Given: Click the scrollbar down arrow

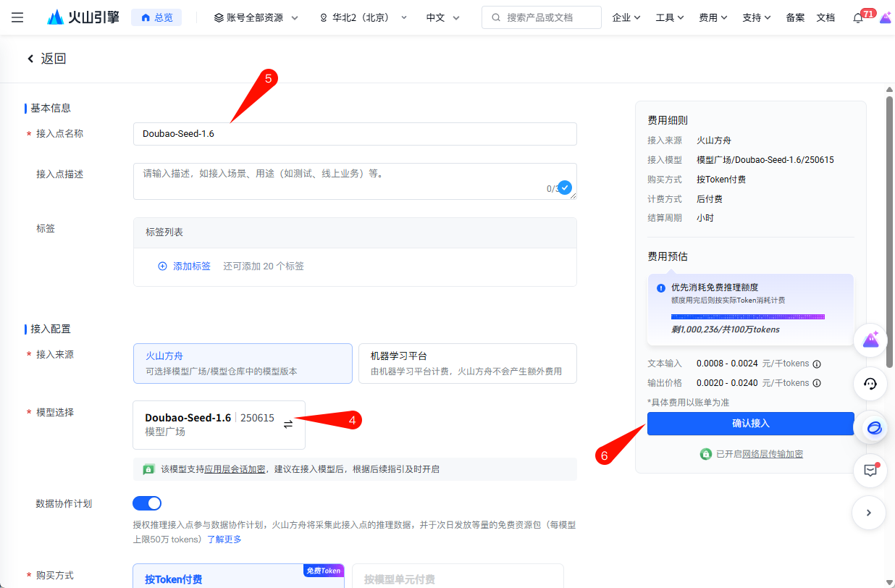Looking at the screenshot, I should (890, 583).
